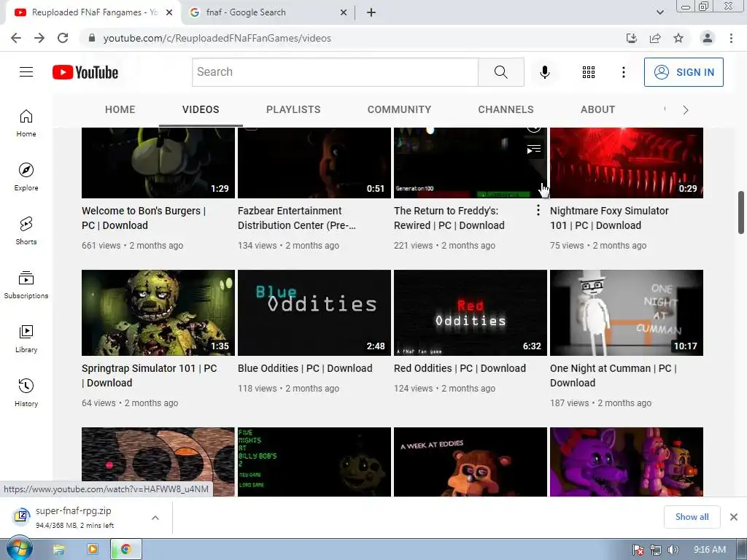Open Chrome profile avatar
Image resolution: width=747 pixels, height=560 pixels.
coord(708,38)
